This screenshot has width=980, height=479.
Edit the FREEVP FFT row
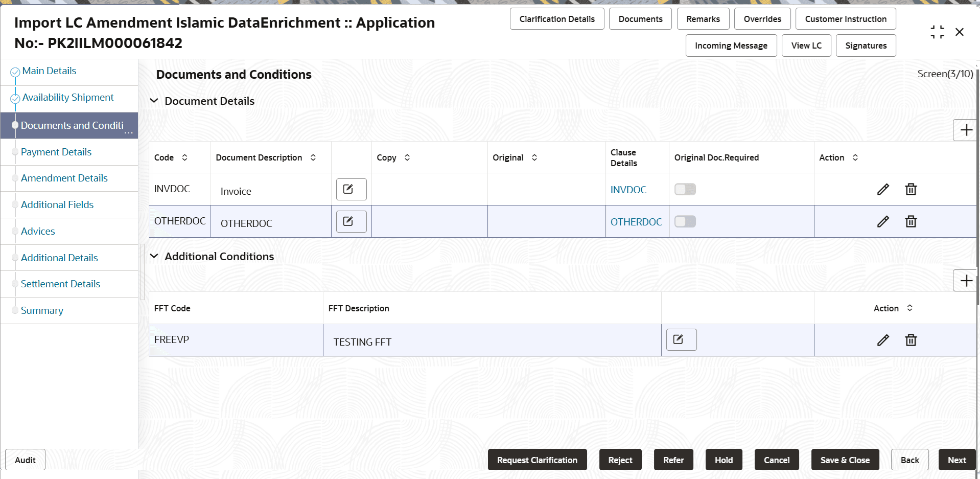tap(883, 339)
